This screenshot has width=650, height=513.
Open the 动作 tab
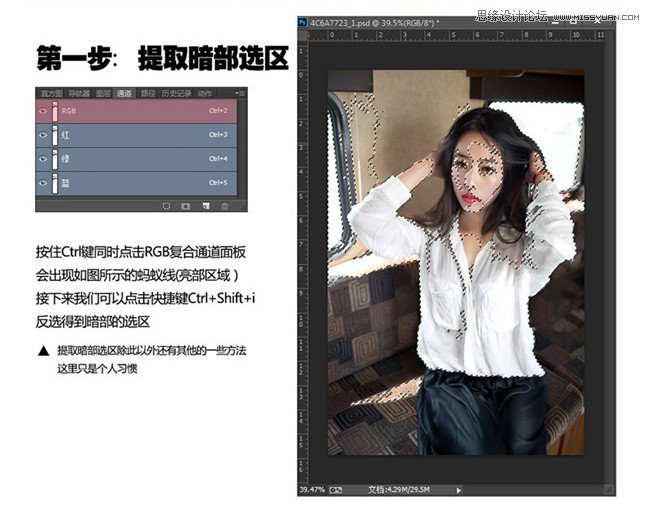pos(204,93)
